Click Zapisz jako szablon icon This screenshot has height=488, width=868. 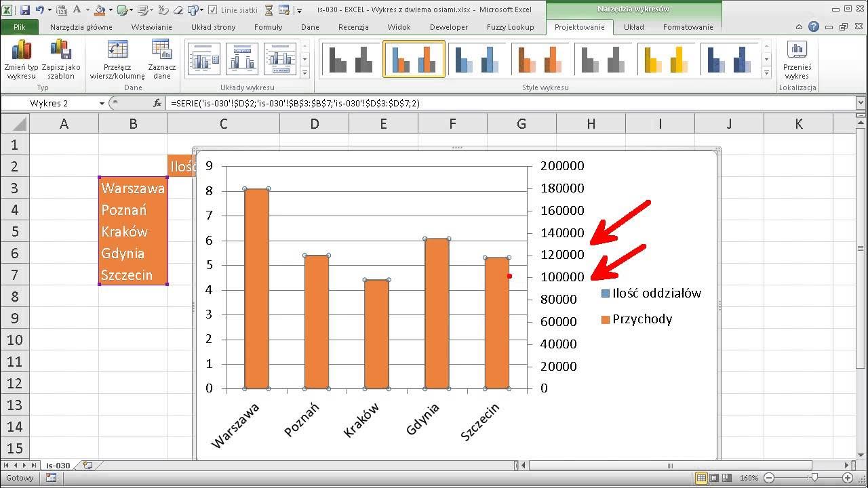[x=61, y=49]
